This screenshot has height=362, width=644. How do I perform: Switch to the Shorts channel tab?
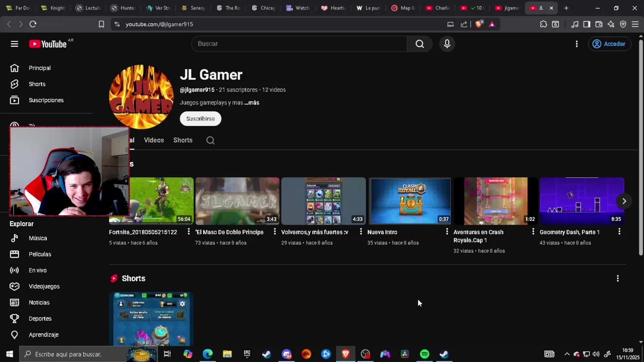(183, 140)
